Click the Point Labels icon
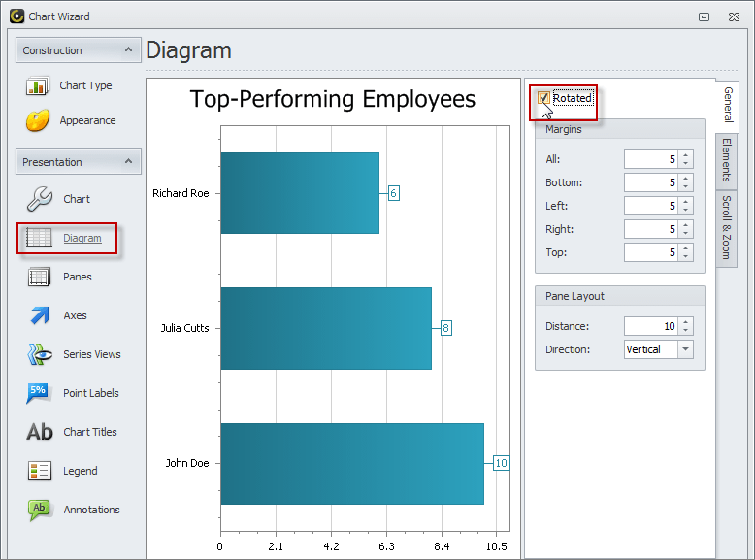The width and height of the screenshot is (755, 560). pos(39,393)
